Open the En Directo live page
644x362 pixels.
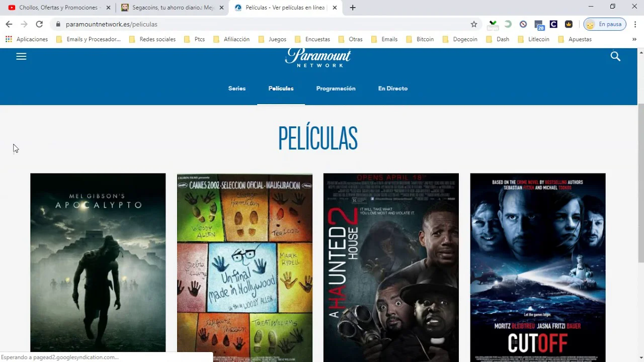392,88
